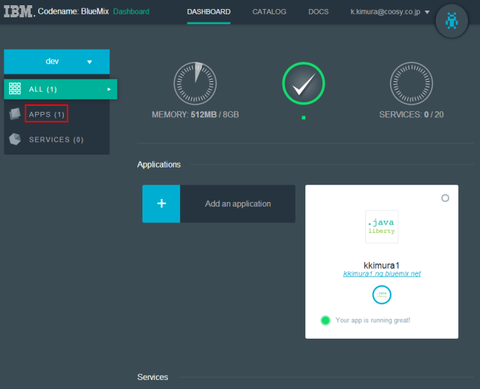
Task: Click the IBM logo
Action: point(19,12)
